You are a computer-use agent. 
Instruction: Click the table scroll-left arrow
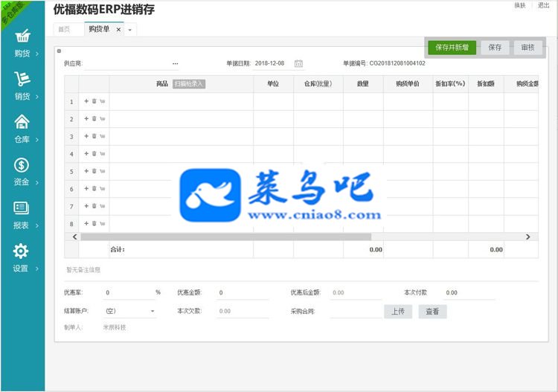[x=74, y=237]
